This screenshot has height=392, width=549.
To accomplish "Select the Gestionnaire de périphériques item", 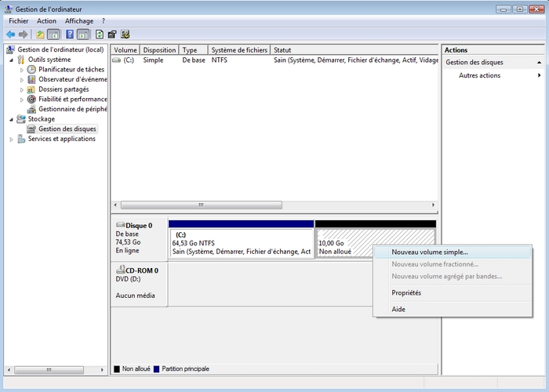I will [72, 110].
